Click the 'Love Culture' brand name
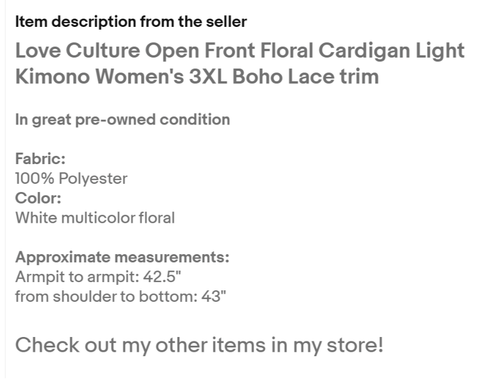This screenshot has width=500, height=382. (x=78, y=51)
